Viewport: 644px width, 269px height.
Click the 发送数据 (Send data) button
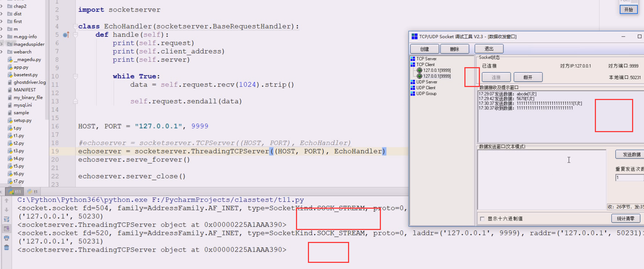point(630,155)
